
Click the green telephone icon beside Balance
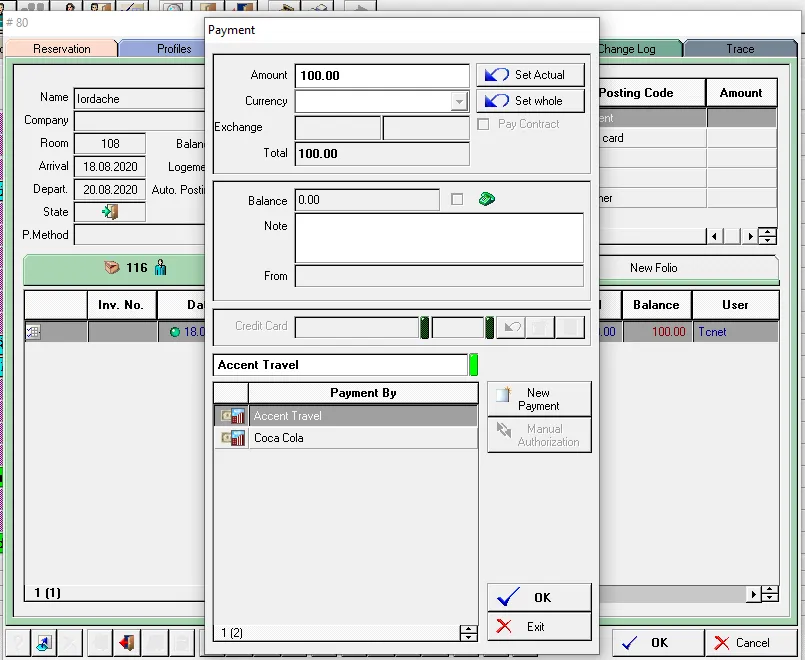(x=487, y=199)
